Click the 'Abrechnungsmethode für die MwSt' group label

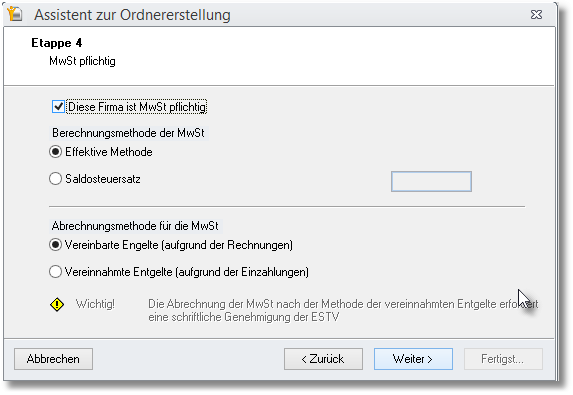[x=135, y=226]
